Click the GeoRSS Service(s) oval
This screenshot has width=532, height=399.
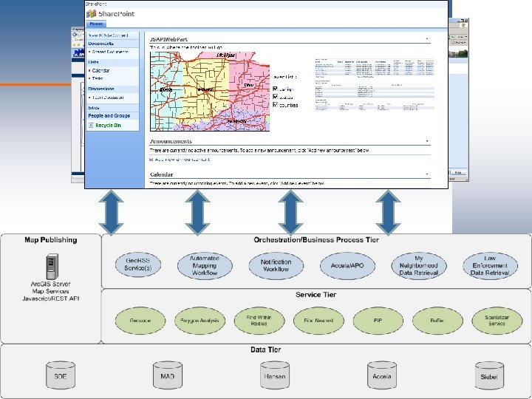pos(138,265)
